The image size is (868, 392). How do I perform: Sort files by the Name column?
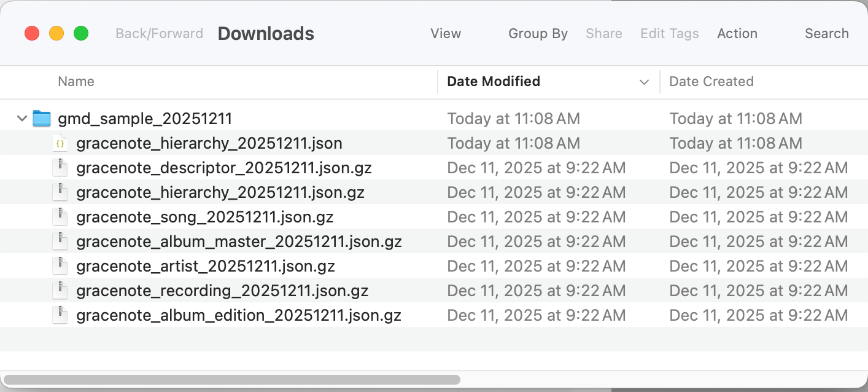coord(76,82)
